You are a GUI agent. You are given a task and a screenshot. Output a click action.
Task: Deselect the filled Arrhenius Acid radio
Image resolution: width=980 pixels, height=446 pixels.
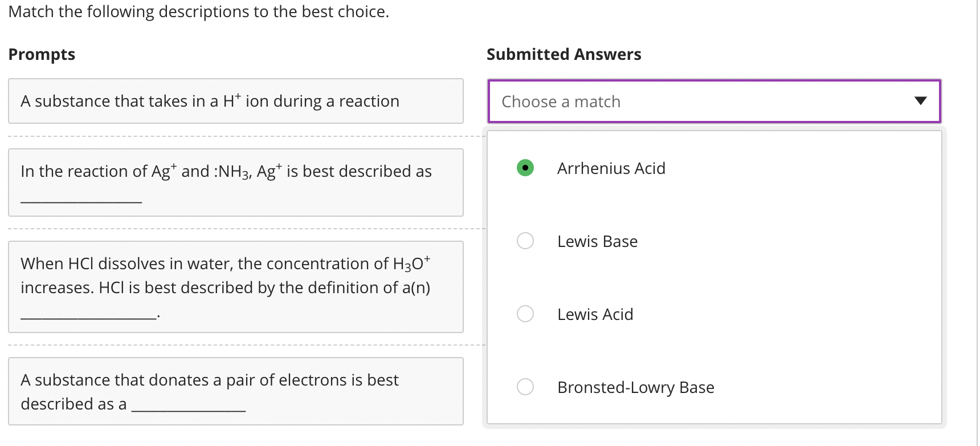(525, 168)
